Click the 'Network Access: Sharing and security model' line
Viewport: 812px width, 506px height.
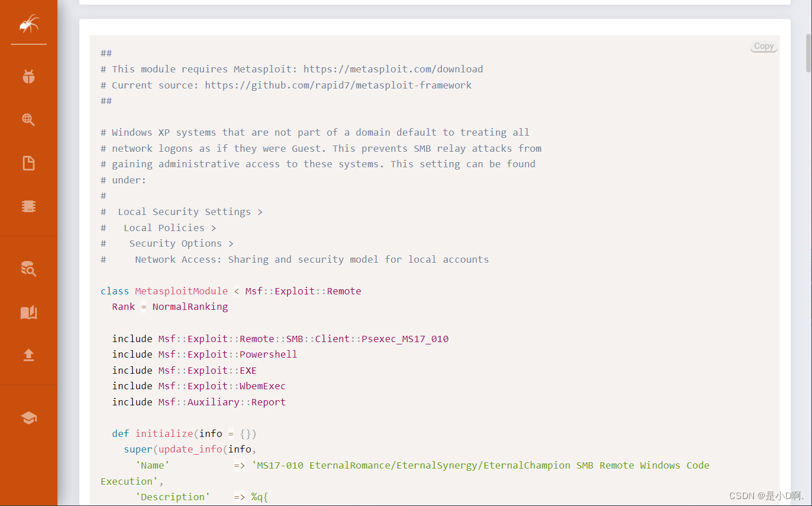(x=295, y=259)
